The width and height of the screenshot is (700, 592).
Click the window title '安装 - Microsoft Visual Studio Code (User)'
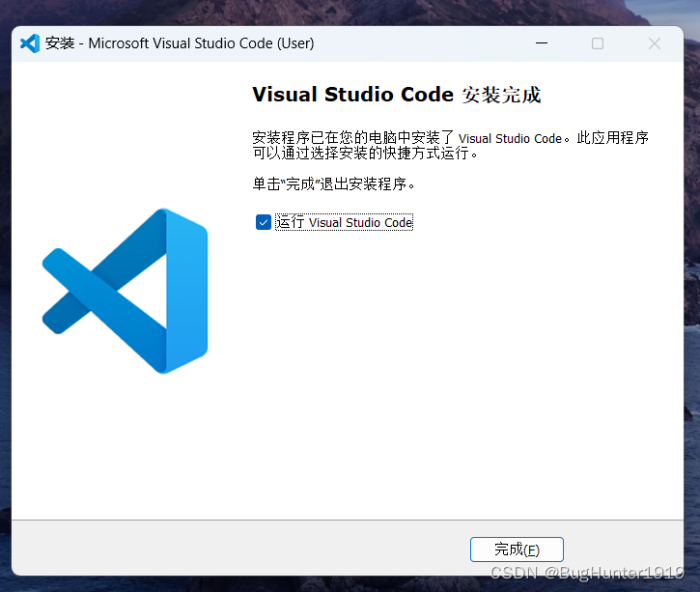point(180,43)
